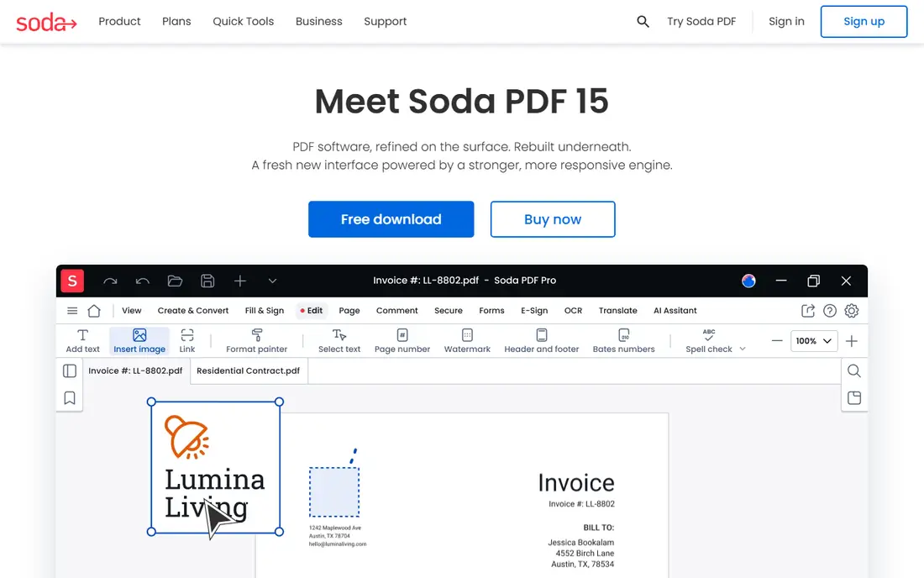Click the user profile avatar icon
The height and width of the screenshot is (578, 924).
748,281
